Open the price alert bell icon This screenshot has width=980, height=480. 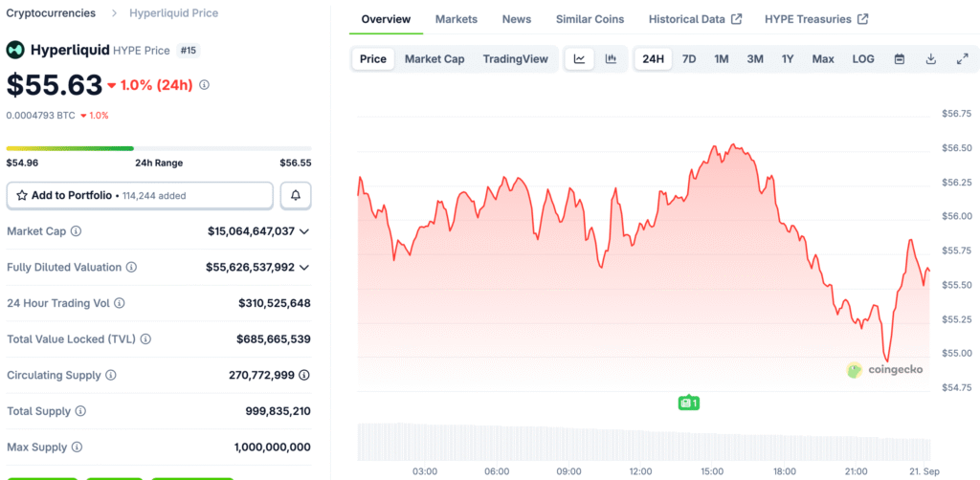296,195
